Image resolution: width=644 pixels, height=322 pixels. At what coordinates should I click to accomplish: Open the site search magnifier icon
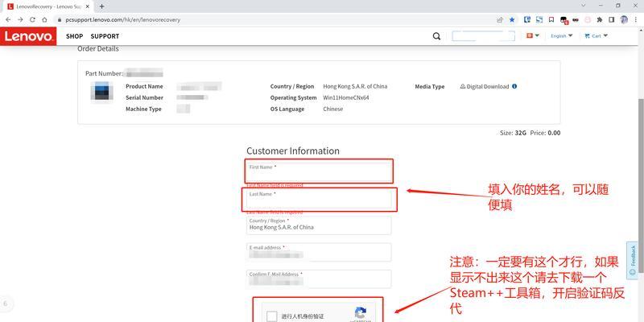pyautogui.click(x=436, y=36)
